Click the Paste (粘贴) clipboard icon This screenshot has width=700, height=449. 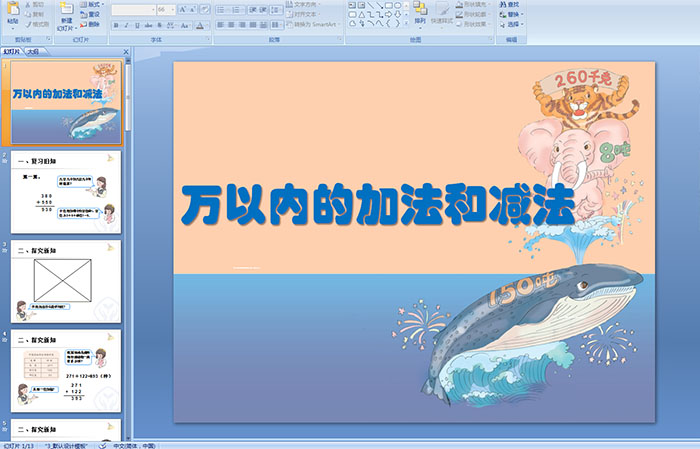click(x=13, y=9)
